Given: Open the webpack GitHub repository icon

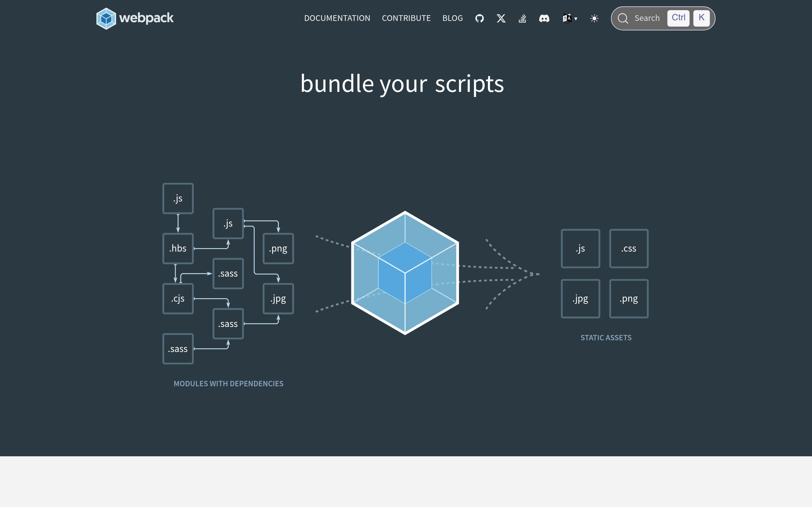Looking at the screenshot, I should point(480,18).
